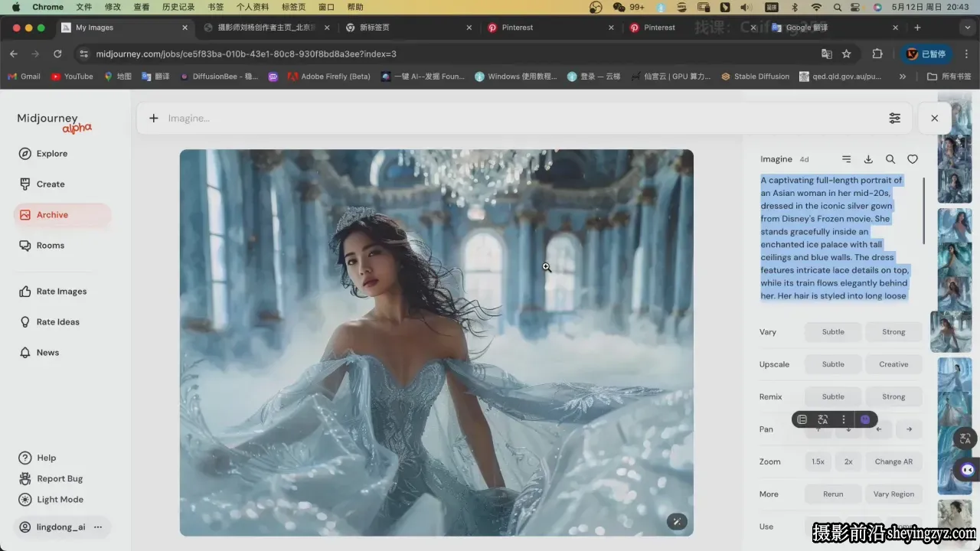Viewport: 980px width, 551px height.
Task: Click the Chrome reload page icon
Action: click(57, 54)
